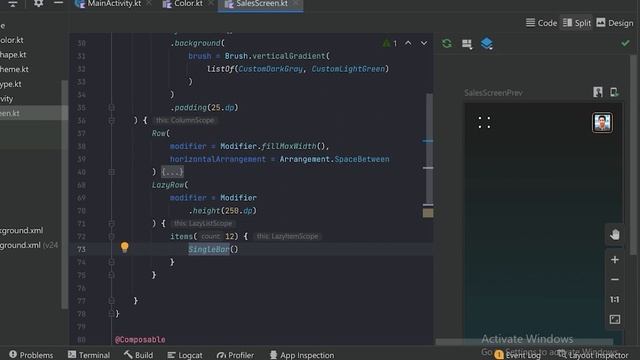The width and height of the screenshot is (640, 360).
Task: Open the Logcat tool window
Action: 185,355
